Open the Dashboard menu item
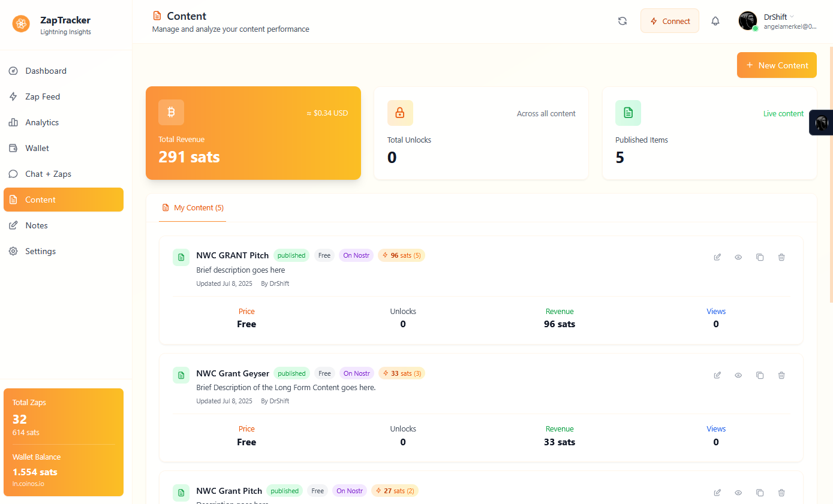Viewport: 833px width, 504px height. (x=46, y=71)
